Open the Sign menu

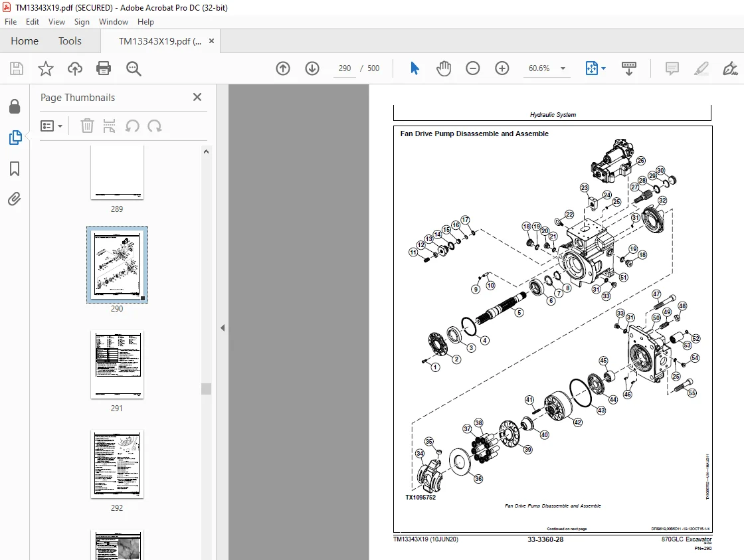pos(82,22)
